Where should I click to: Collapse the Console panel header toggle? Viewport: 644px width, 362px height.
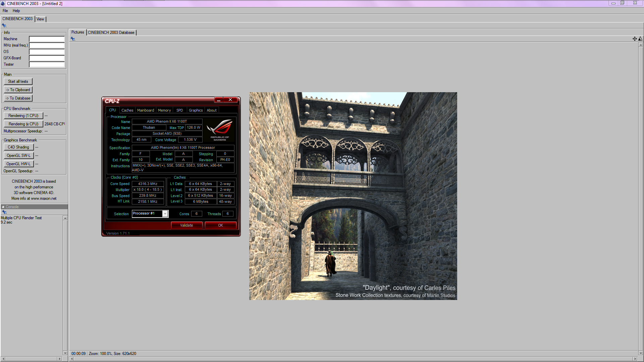[3, 207]
